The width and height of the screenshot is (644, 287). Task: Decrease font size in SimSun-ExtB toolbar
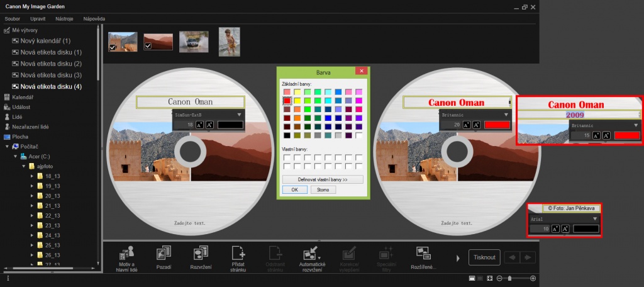(x=199, y=125)
